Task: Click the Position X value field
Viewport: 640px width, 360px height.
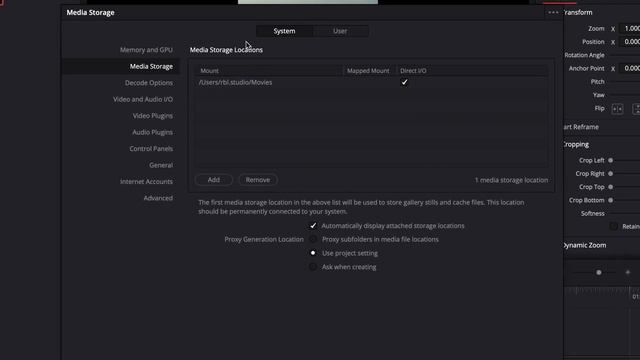Action: tap(630, 42)
